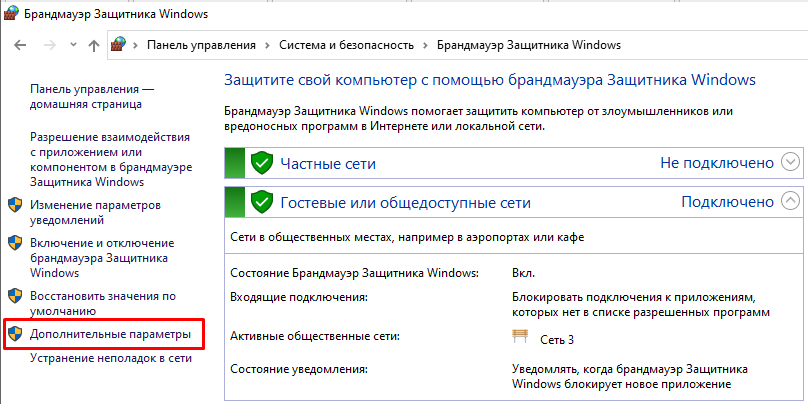Viewport: 808px width, 404px height.
Task: Open Устранение неполадок в сети link
Action: [110, 357]
